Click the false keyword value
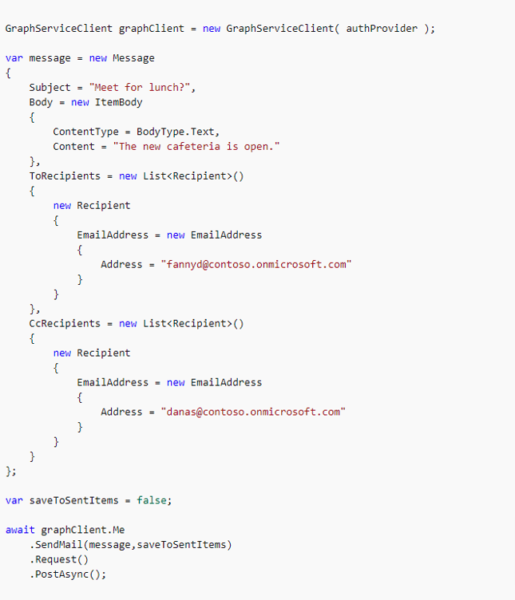 point(152,501)
